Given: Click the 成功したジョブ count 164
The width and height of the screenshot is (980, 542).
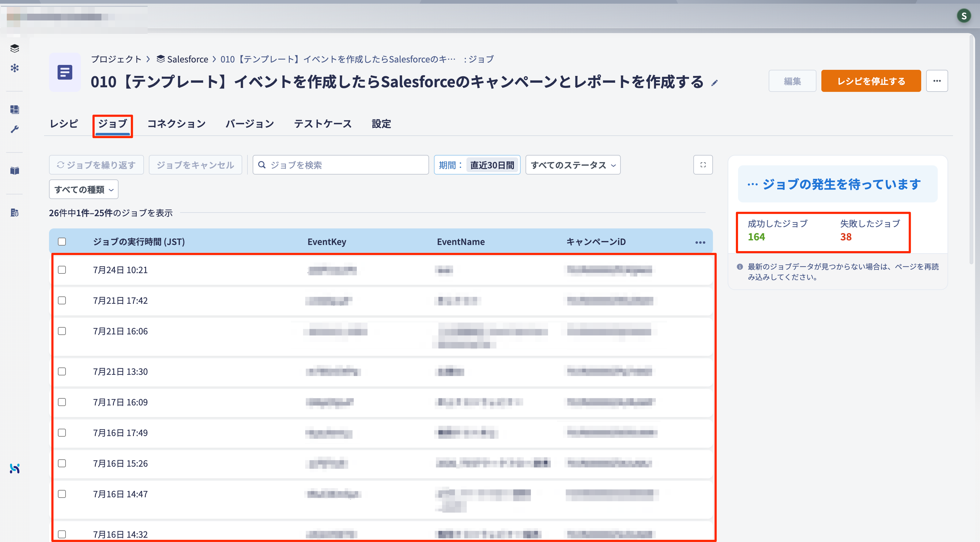Looking at the screenshot, I should [x=756, y=237].
